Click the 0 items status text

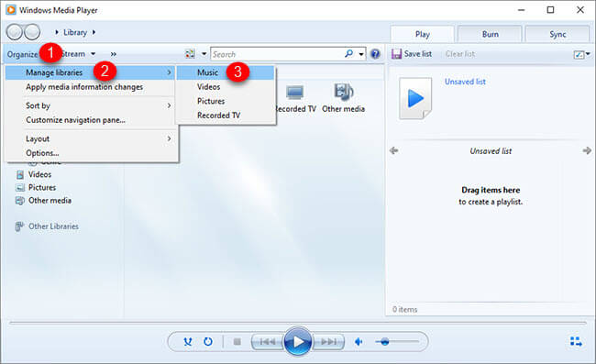point(404,310)
